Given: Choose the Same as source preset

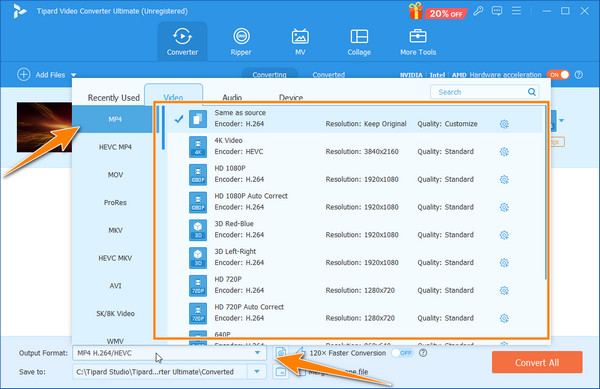Looking at the screenshot, I should tap(355, 119).
